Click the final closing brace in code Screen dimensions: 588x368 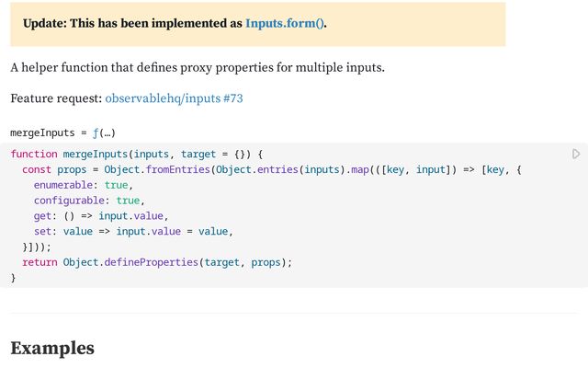(x=14, y=278)
